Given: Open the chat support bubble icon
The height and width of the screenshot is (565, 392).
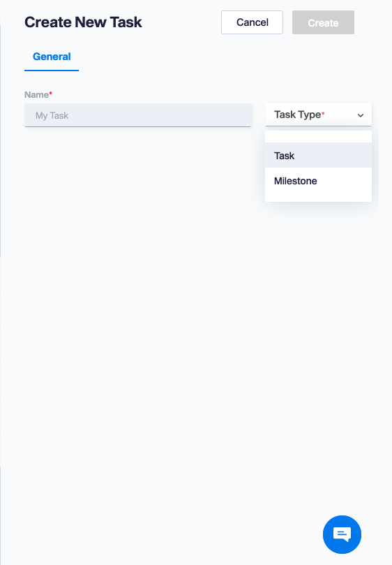Looking at the screenshot, I should pos(342,534).
